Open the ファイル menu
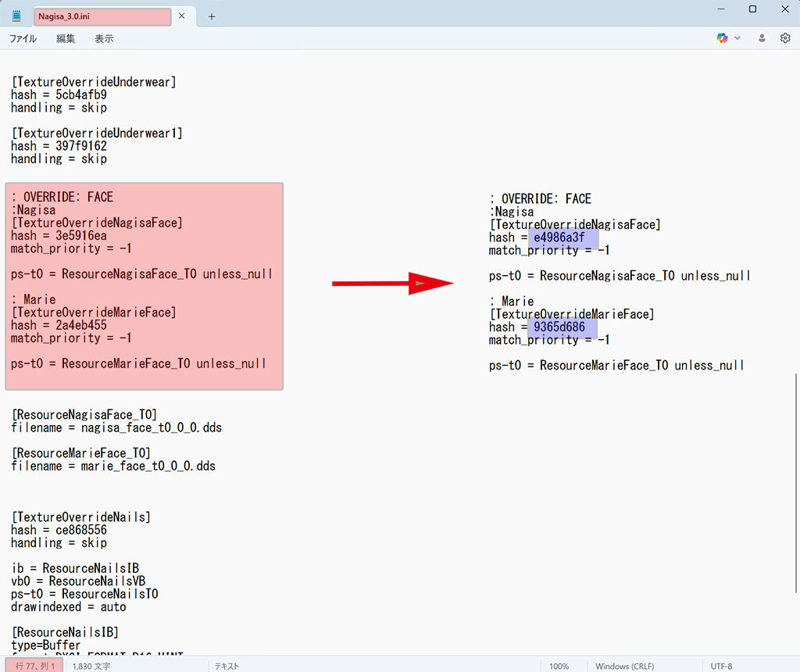This screenshot has width=800, height=672. click(x=23, y=39)
